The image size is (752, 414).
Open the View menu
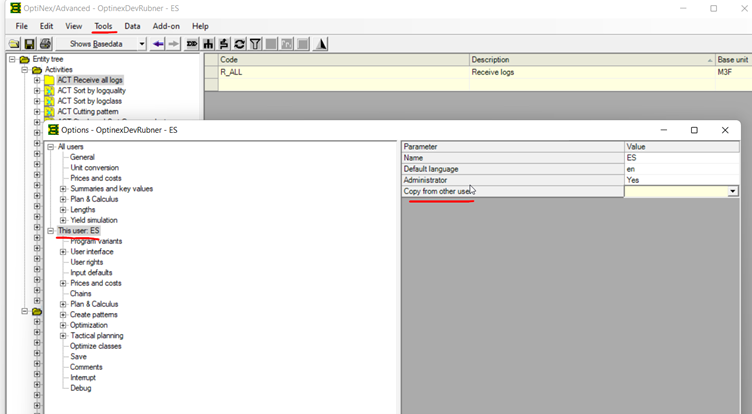coord(73,26)
